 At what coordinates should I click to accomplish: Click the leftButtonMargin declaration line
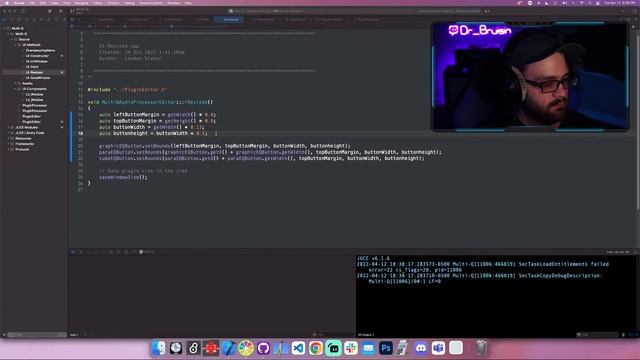click(x=157, y=115)
